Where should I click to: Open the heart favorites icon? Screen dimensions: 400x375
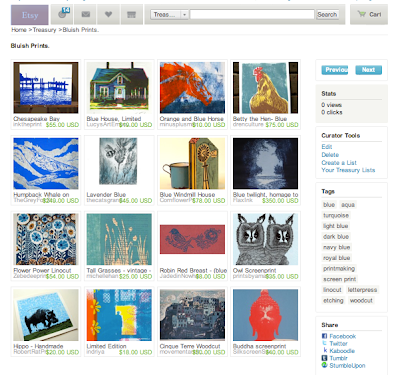click(x=108, y=14)
